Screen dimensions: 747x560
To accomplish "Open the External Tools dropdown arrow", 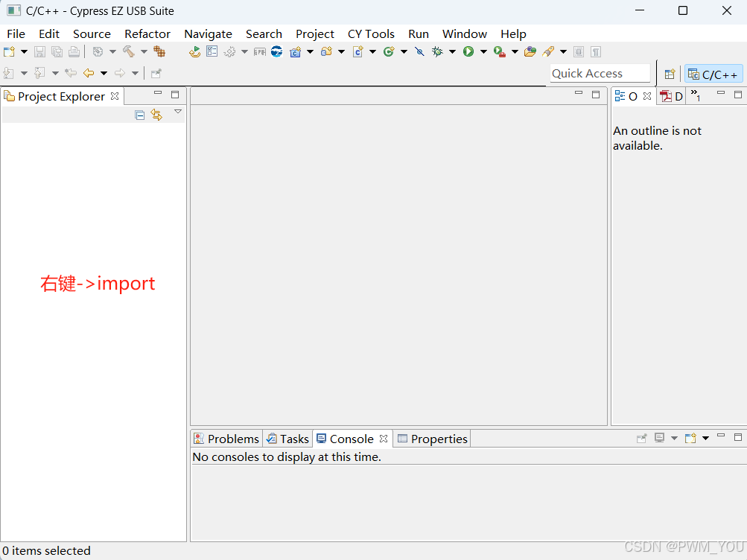I will point(515,51).
